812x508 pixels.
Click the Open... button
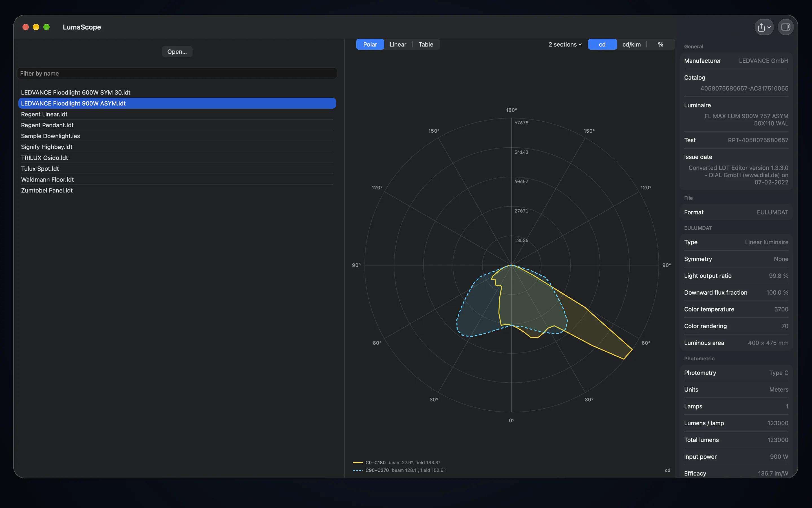click(177, 52)
